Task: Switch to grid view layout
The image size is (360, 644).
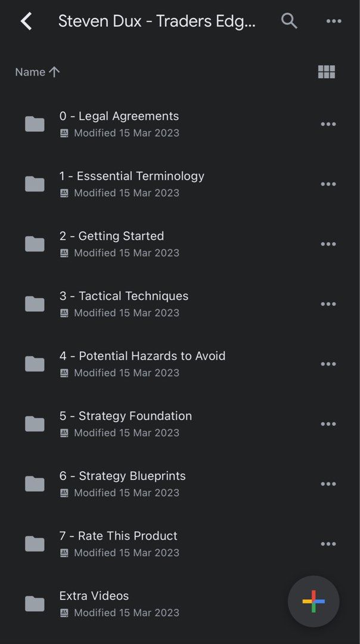Action: click(327, 72)
